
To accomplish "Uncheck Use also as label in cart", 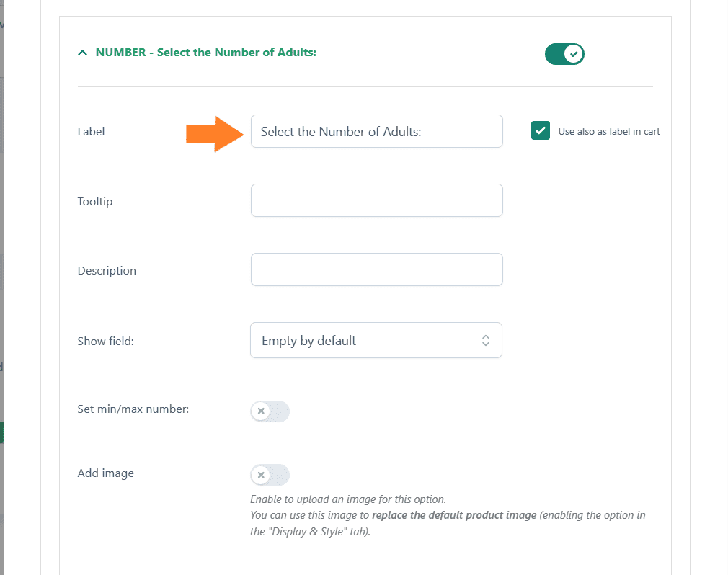I will [x=541, y=131].
